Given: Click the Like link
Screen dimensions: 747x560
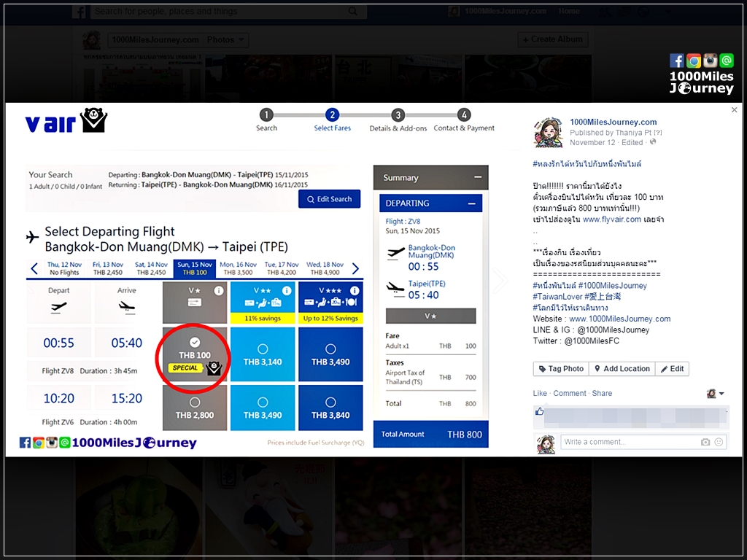Looking at the screenshot, I should (x=540, y=393).
